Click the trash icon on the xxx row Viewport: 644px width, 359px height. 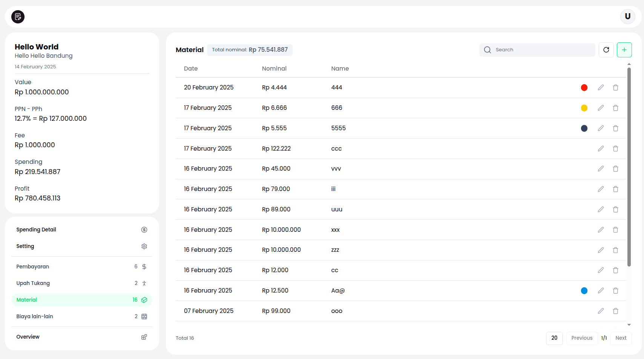tap(615, 230)
